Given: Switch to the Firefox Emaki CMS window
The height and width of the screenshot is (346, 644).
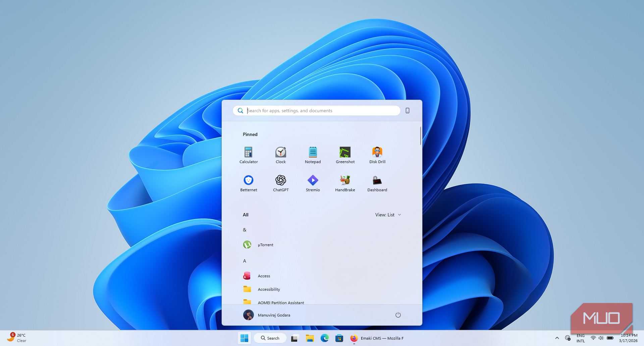Looking at the screenshot, I should (377, 338).
